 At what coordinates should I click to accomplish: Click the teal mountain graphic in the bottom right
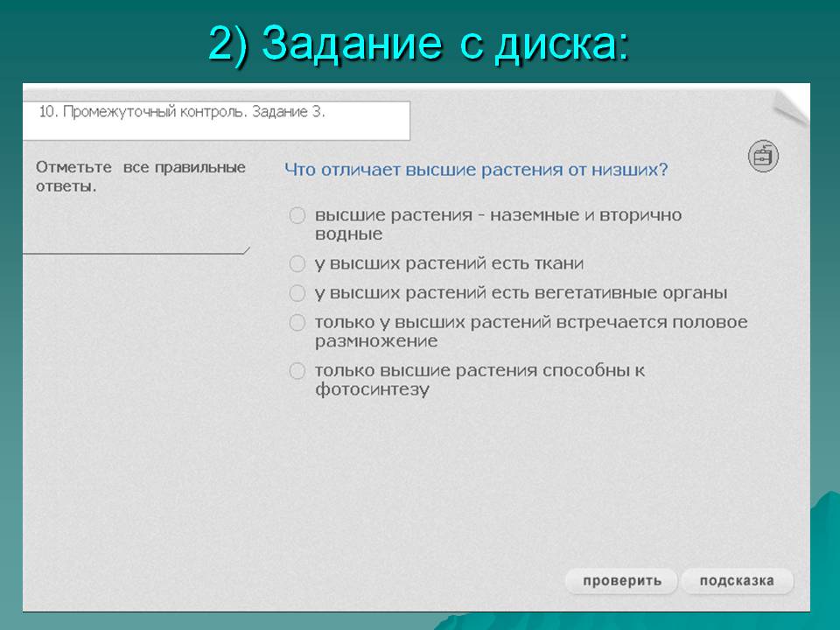click(824, 542)
